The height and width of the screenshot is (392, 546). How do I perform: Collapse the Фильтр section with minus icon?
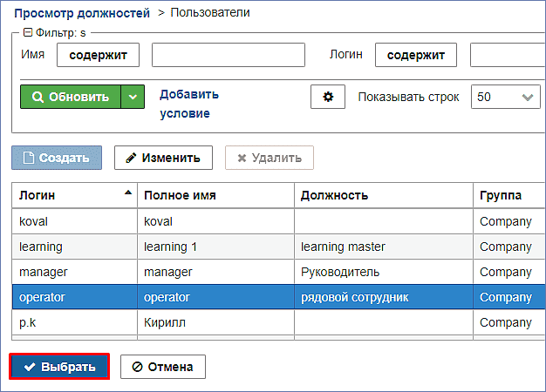[x=28, y=33]
